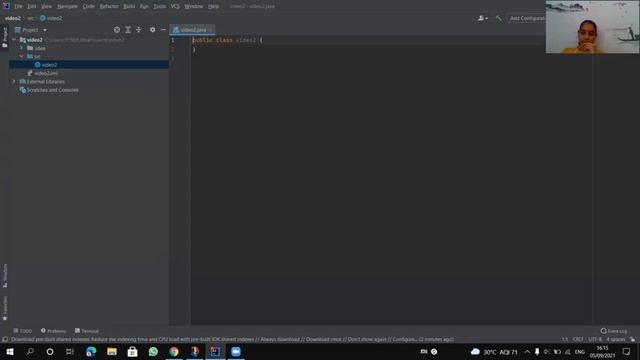Open the Problems tool window
Screen dimensions: 640x360
[x=53, y=331]
